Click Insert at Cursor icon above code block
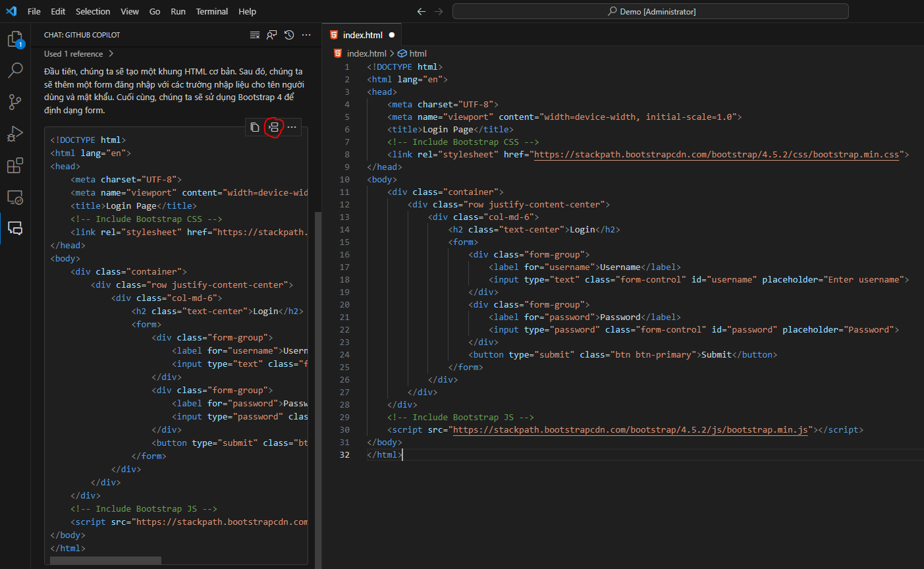 [x=273, y=127]
